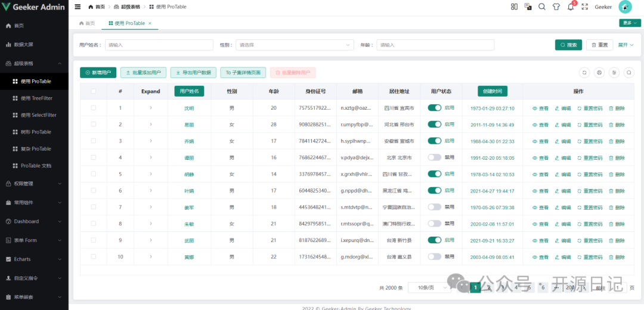Click To 子集详情页面 button
The image size is (644, 310).
(243, 73)
